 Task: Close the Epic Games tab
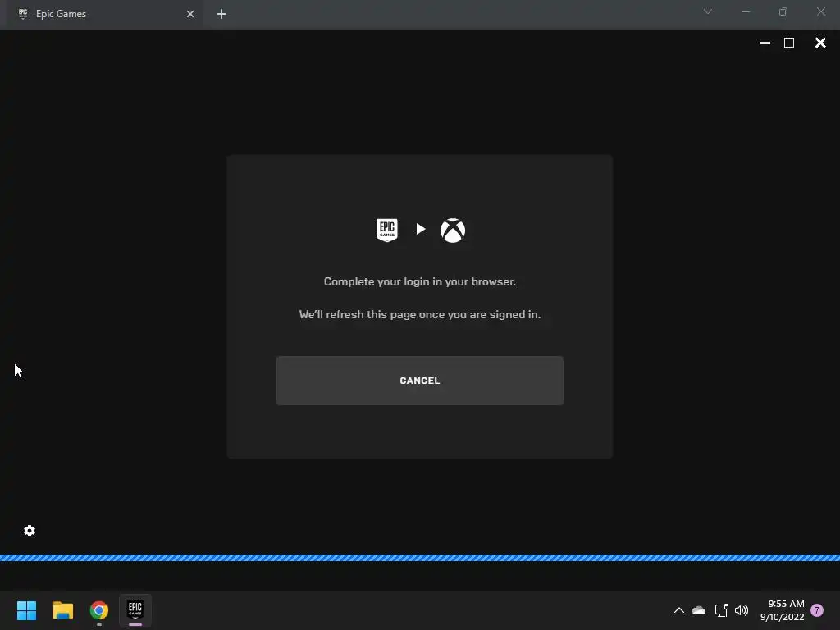pos(190,14)
